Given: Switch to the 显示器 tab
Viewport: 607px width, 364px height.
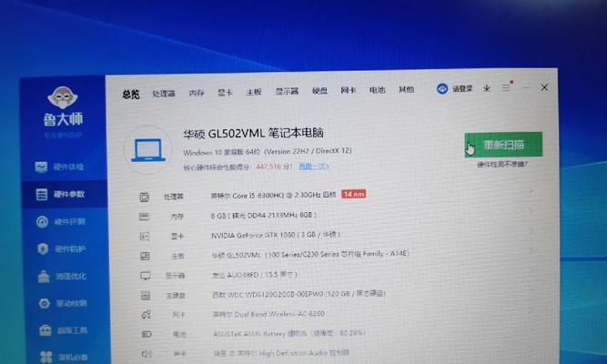Looking at the screenshot, I should (287, 91).
